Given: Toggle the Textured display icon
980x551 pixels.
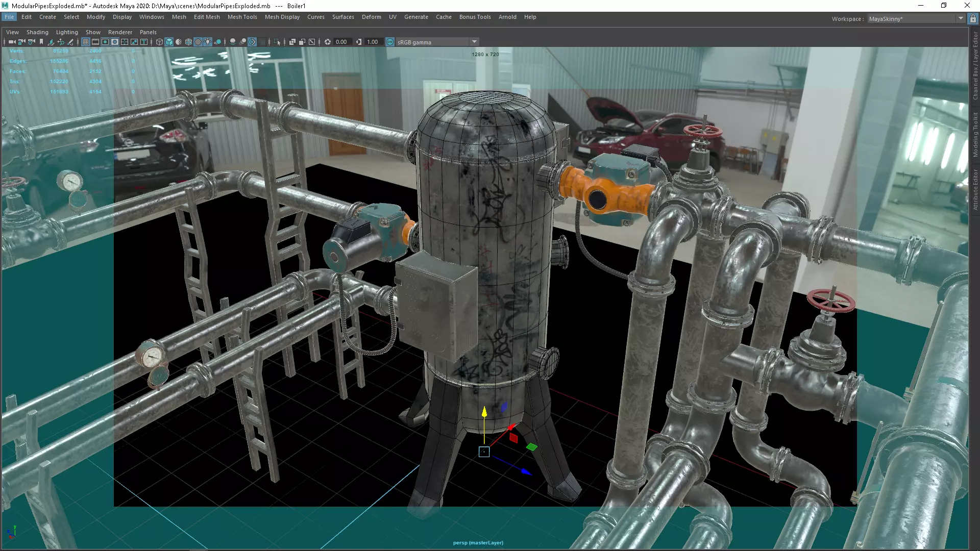Looking at the screenshot, I should point(198,42).
